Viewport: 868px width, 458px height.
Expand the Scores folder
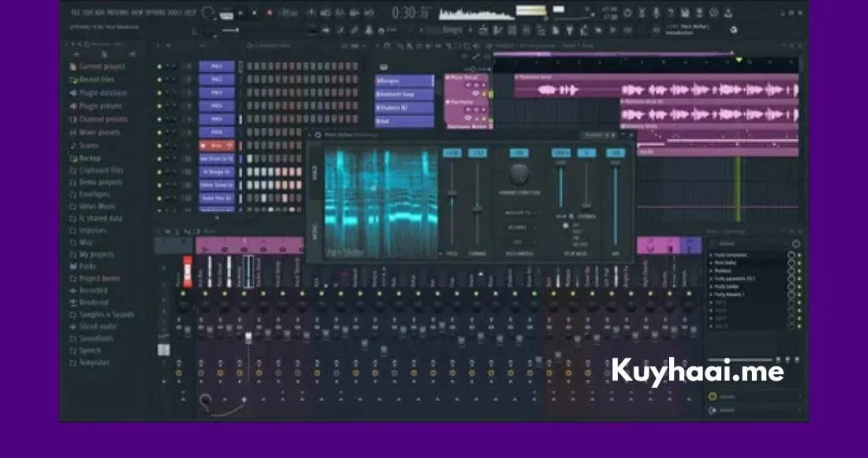tap(84, 145)
